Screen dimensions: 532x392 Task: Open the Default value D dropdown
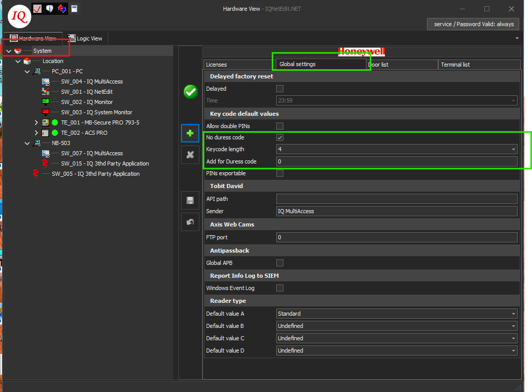514,350
